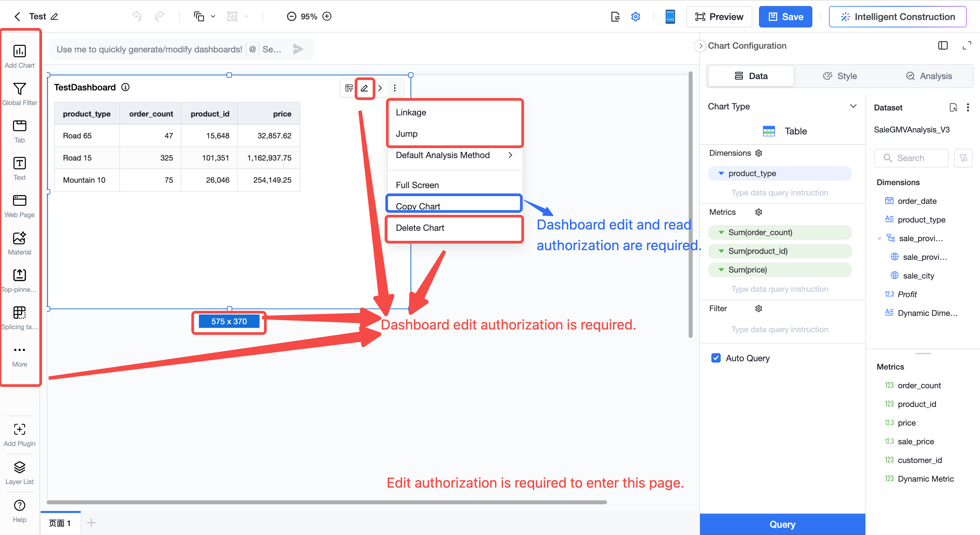This screenshot has width=980, height=535.
Task: Click the dataset Search field
Action: click(911, 158)
